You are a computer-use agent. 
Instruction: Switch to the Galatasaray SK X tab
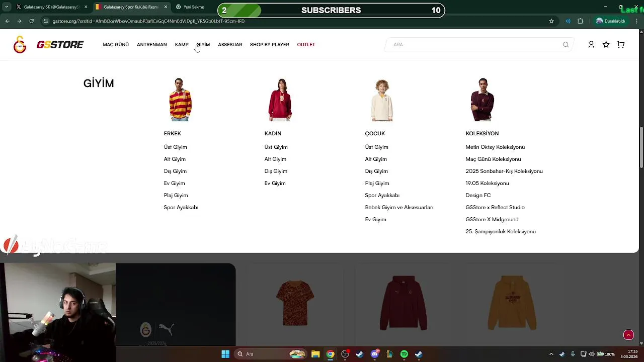point(52,7)
